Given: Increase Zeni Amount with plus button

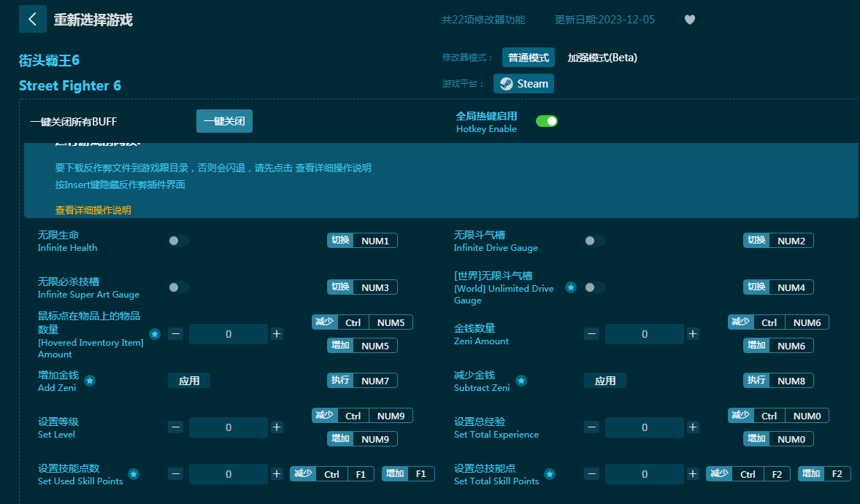Looking at the screenshot, I should click(x=693, y=333).
